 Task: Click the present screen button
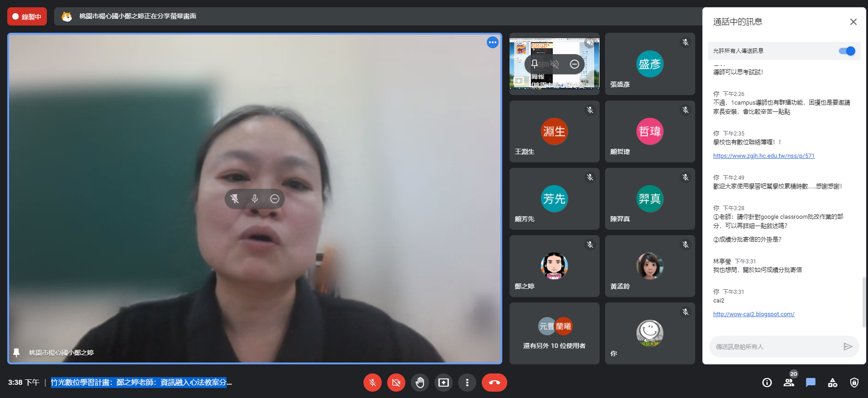(x=443, y=383)
